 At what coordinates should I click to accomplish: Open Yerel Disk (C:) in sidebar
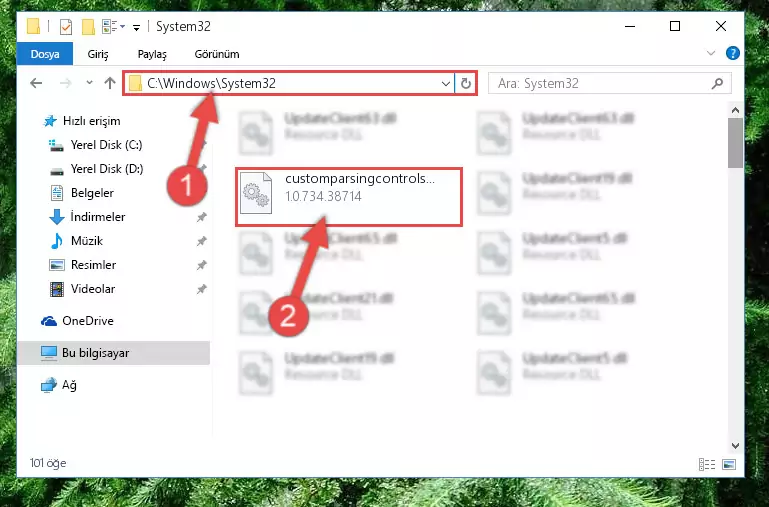point(106,145)
